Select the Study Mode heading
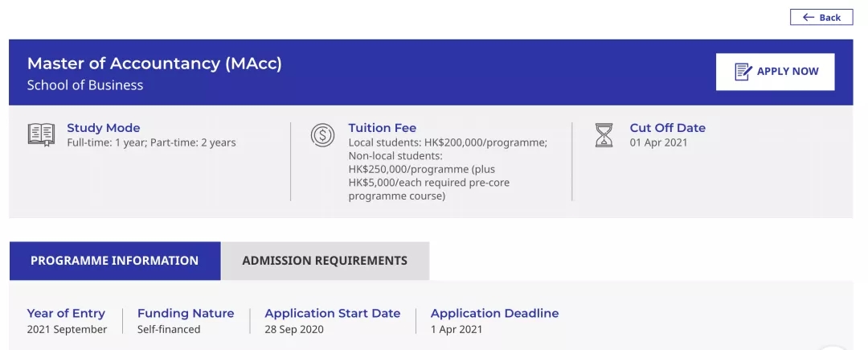868x350 pixels. click(x=104, y=128)
